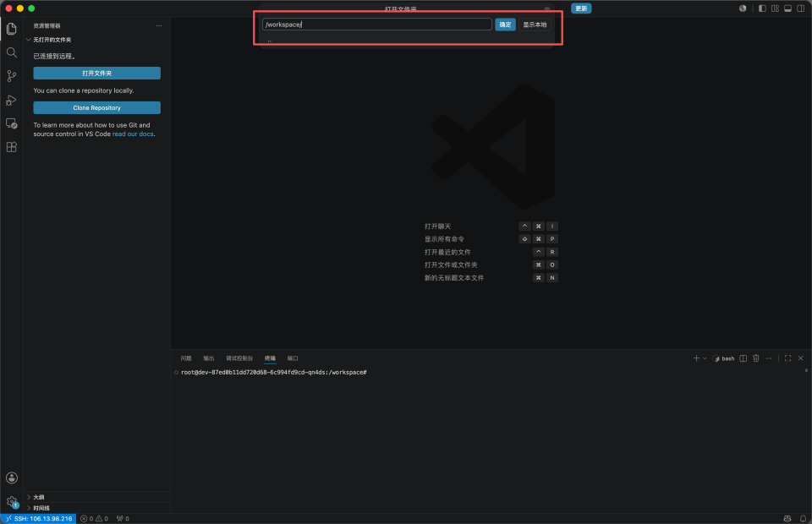Click the Clone Repository button

point(96,107)
